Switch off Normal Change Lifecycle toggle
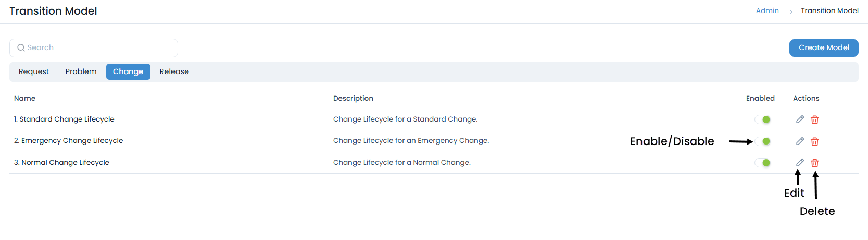 point(763,163)
